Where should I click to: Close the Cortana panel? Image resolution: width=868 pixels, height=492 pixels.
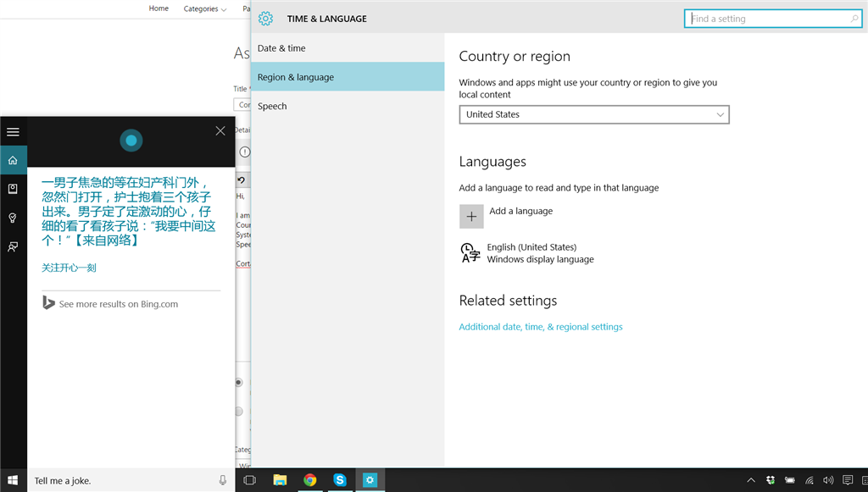pyautogui.click(x=220, y=131)
